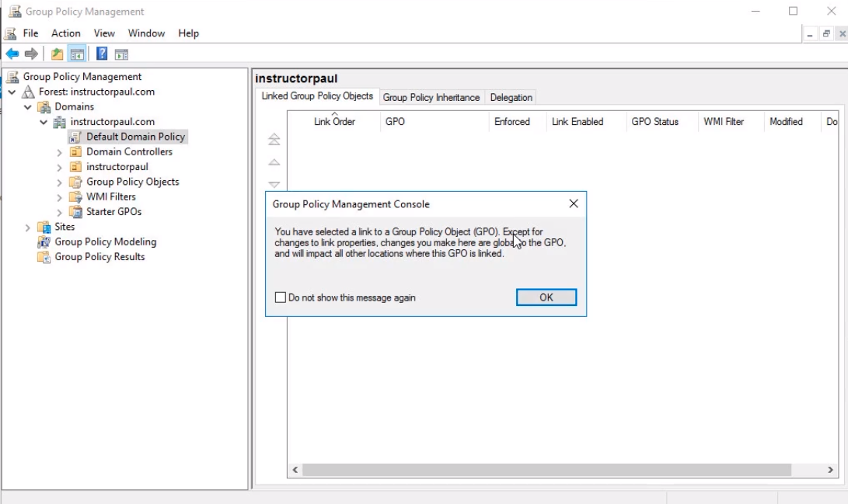Click the Group Policy Objects folder icon
Viewport: 848px width, 504px height.
click(x=75, y=182)
